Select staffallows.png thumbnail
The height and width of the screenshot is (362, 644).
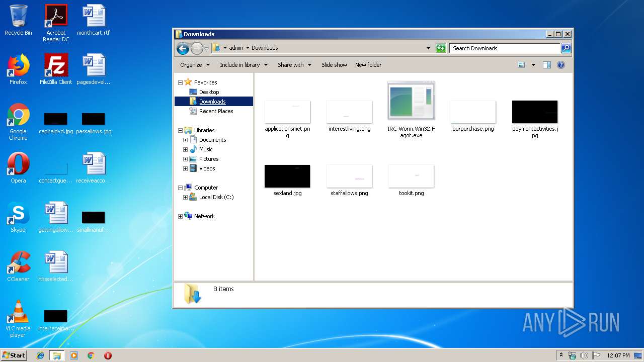[349, 180]
